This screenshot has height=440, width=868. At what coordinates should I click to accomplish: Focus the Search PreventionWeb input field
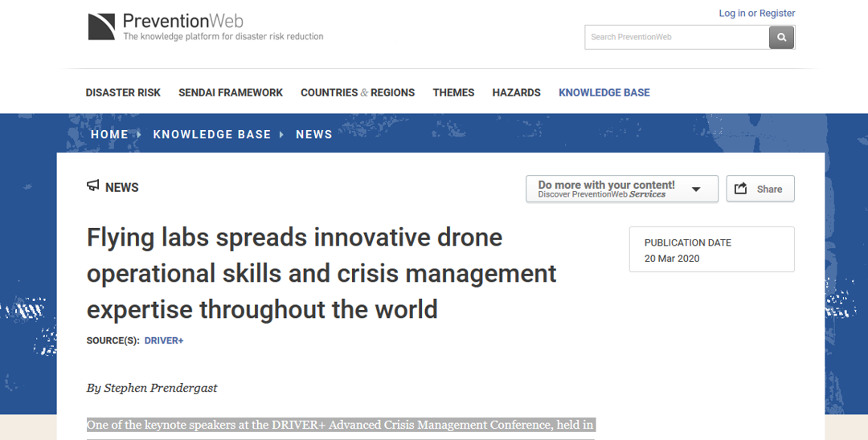pos(677,37)
